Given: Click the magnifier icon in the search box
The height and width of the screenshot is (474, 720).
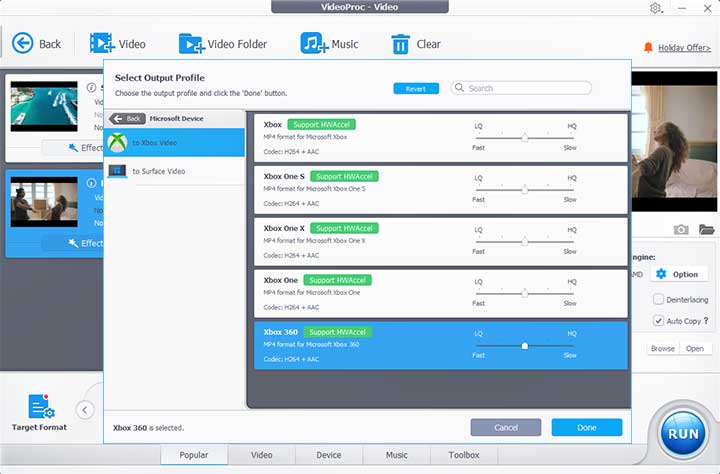Looking at the screenshot, I should coord(459,87).
